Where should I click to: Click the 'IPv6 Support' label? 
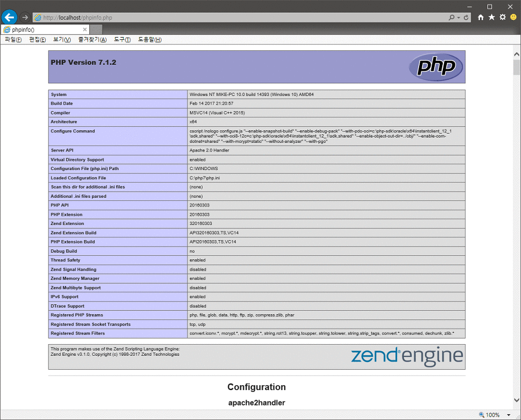[64, 297]
